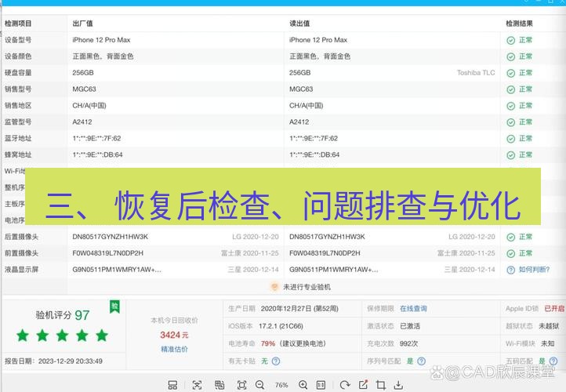The width and height of the screenshot is (566, 392).
Task: Click the 已激活 activation status
Action: (x=410, y=326)
